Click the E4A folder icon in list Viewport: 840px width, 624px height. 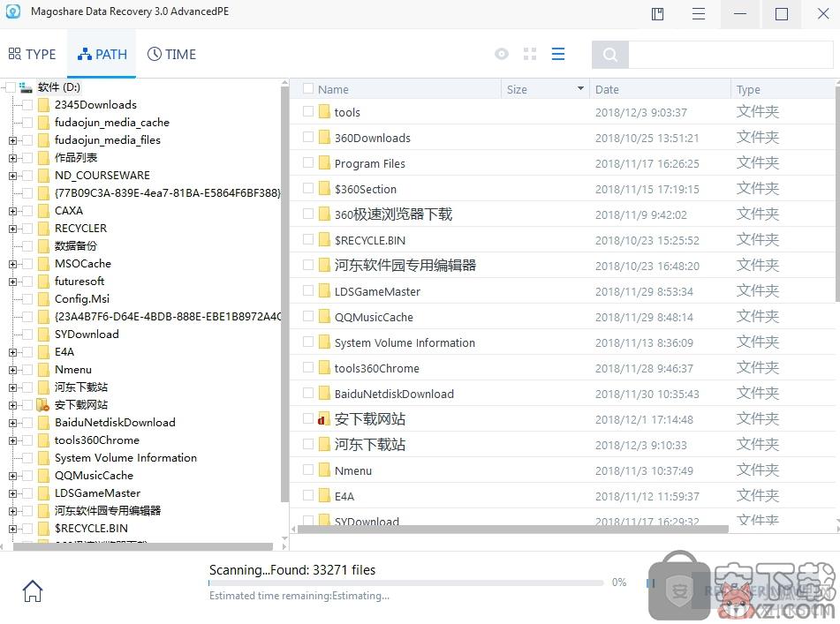click(x=324, y=496)
